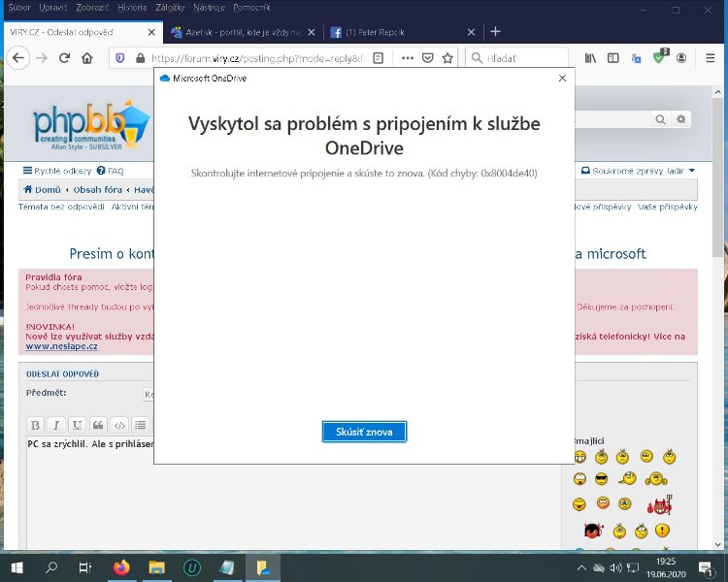This screenshot has width=728, height=582.
Task: Open Obsah fóra breadcrumb link
Action: point(97,189)
